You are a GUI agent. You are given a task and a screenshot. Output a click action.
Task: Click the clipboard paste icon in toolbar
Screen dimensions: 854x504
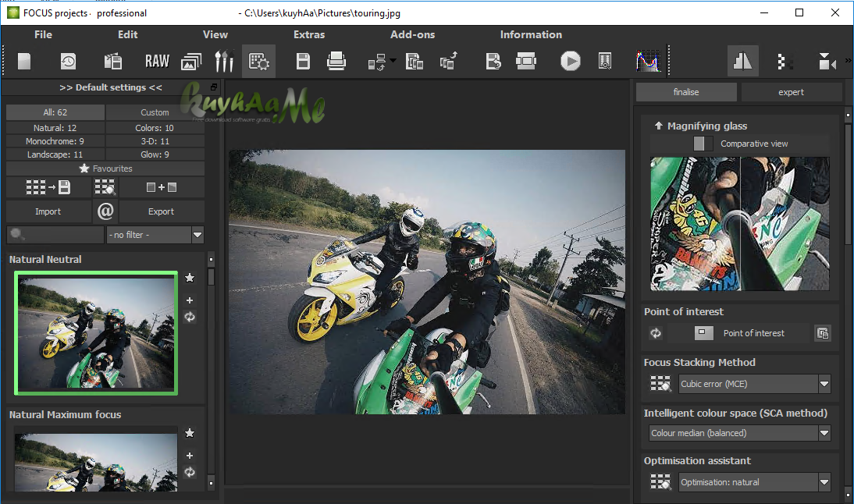(x=112, y=61)
